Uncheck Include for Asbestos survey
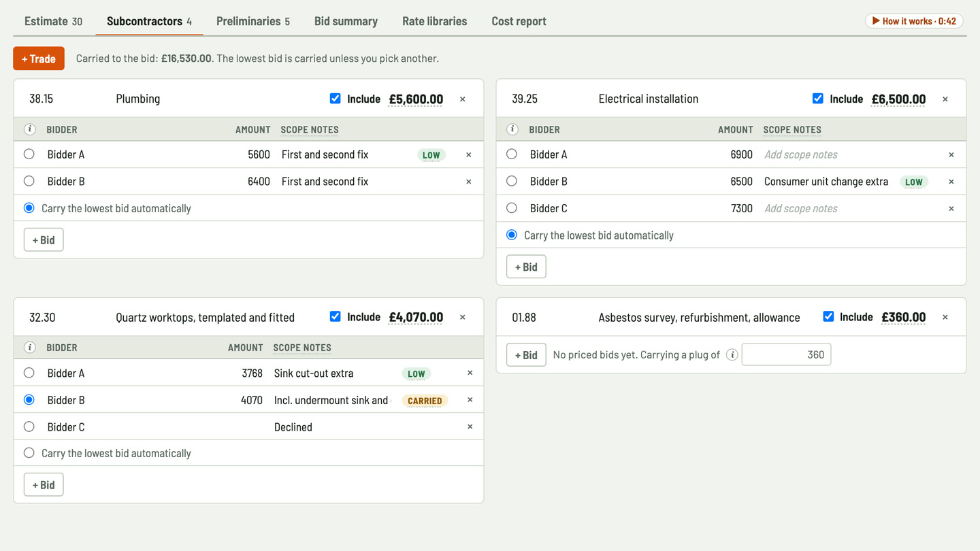Viewport: 980px width, 551px height. 828,316
